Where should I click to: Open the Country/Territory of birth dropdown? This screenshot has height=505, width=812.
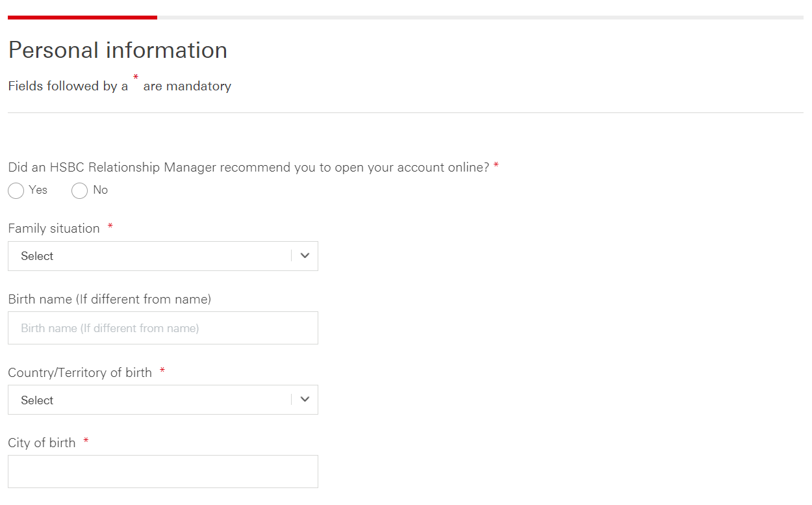point(163,400)
